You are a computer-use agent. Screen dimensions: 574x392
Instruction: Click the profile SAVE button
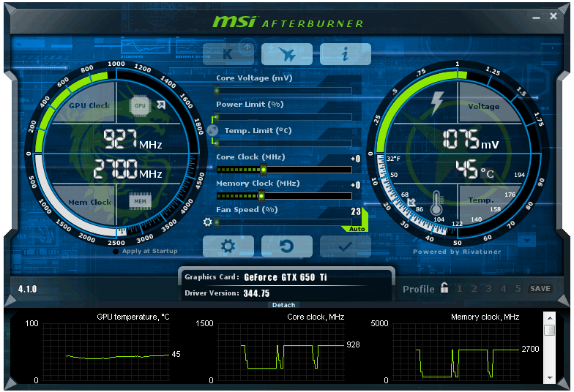540,288
